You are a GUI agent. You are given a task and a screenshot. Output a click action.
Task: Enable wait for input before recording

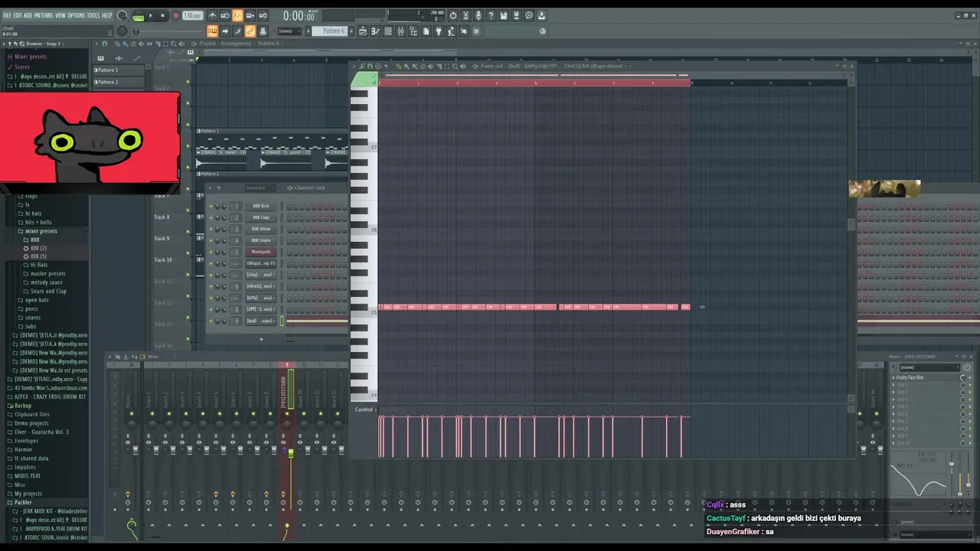(225, 15)
